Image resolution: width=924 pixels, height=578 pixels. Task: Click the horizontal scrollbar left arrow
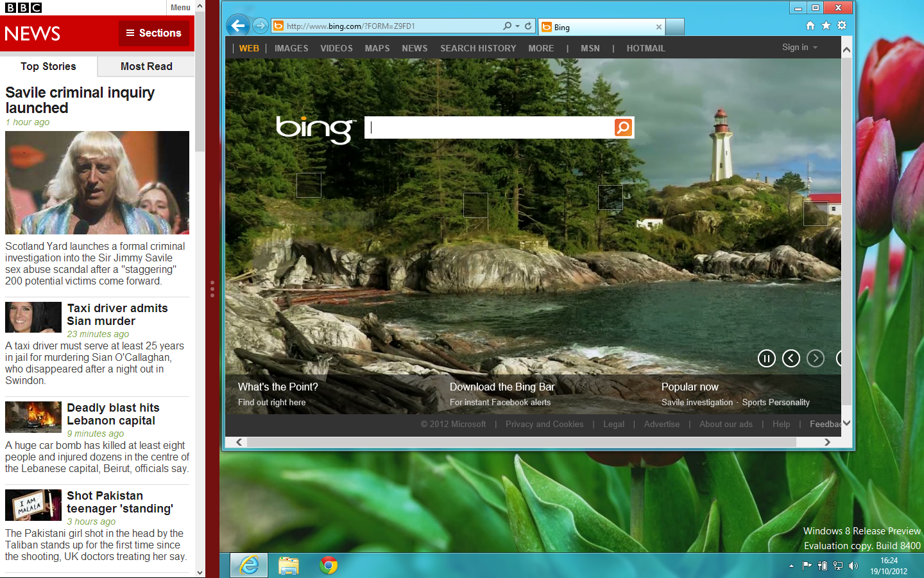point(239,442)
